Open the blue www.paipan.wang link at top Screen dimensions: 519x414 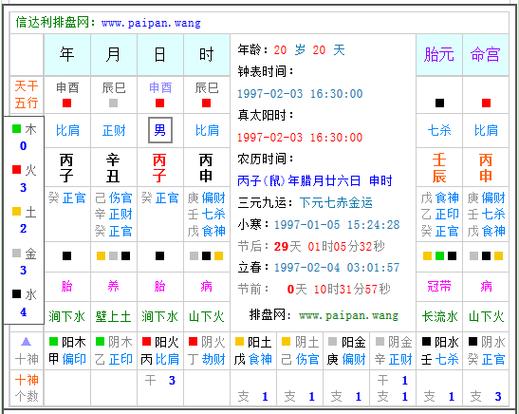pos(151,23)
